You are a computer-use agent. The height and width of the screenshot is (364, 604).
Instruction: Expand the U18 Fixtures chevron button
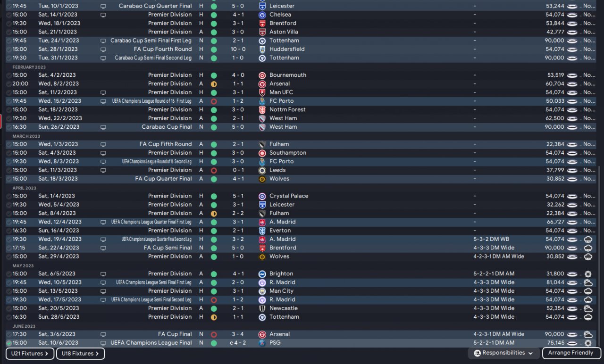(x=80, y=354)
